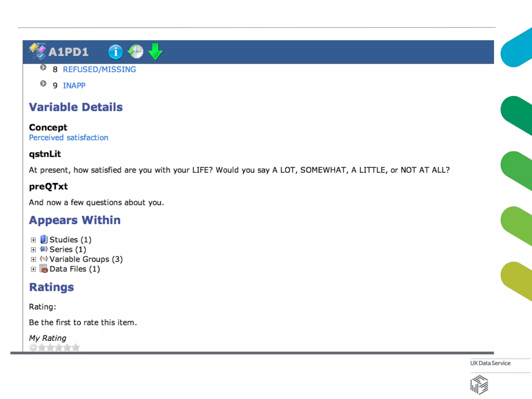Click the A1PD1 variable icon
Image resolution: width=532 pixels, height=399 pixels.
click(37, 51)
